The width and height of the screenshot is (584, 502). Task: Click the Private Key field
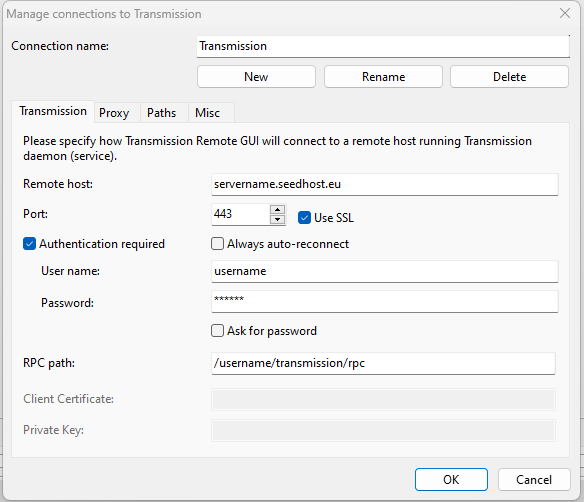coord(383,430)
